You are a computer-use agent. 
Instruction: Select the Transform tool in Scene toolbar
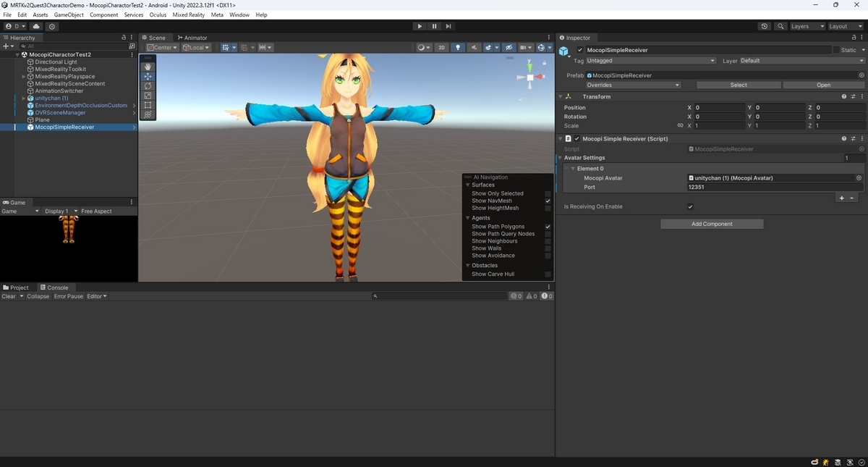coord(148,114)
